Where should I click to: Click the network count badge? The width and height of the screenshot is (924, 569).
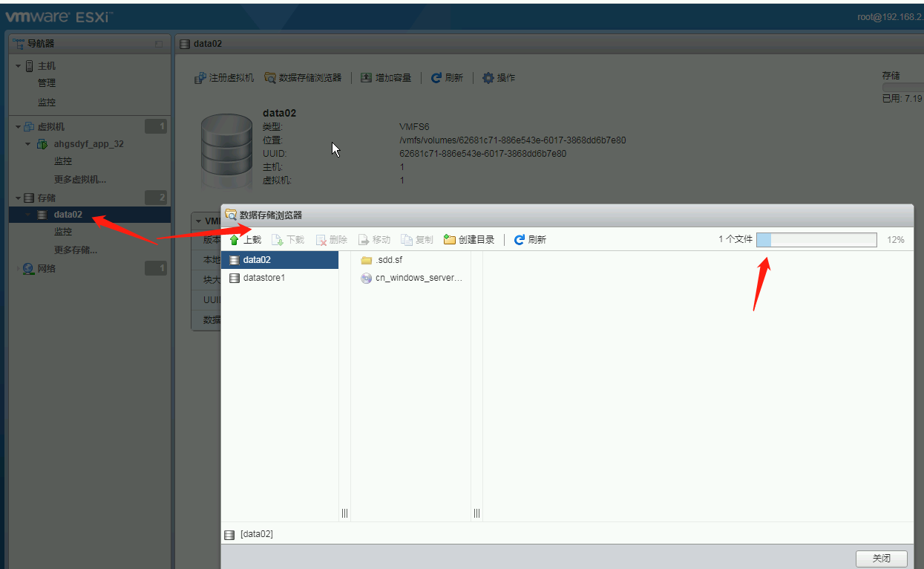pyautogui.click(x=156, y=268)
